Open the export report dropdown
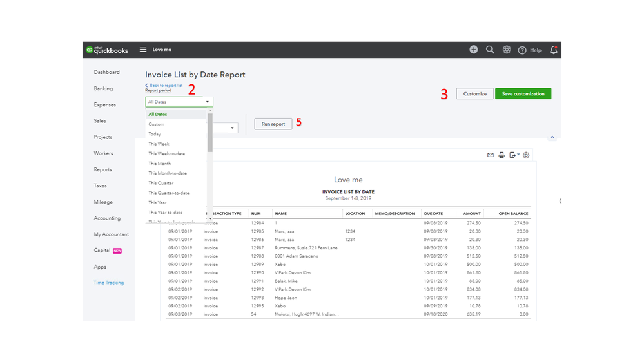Viewport: 644px width, 362px height. coord(514,155)
